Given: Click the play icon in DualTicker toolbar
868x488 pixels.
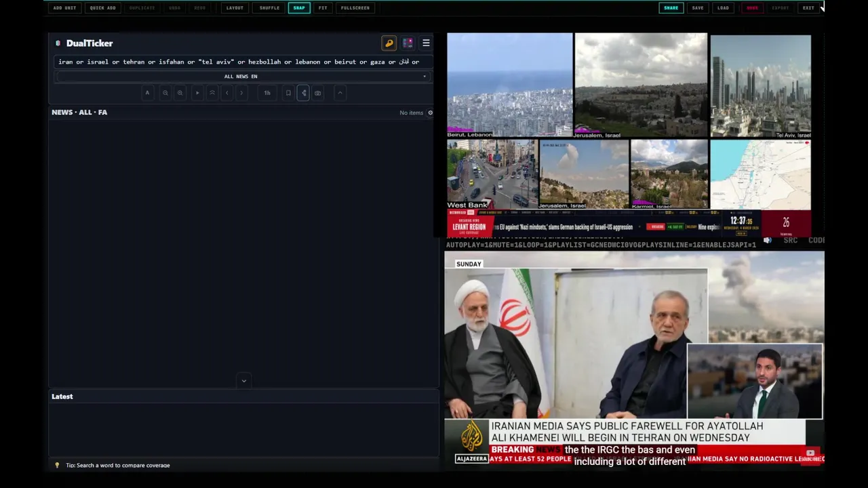Looking at the screenshot, I should click(x=197, y=93).
